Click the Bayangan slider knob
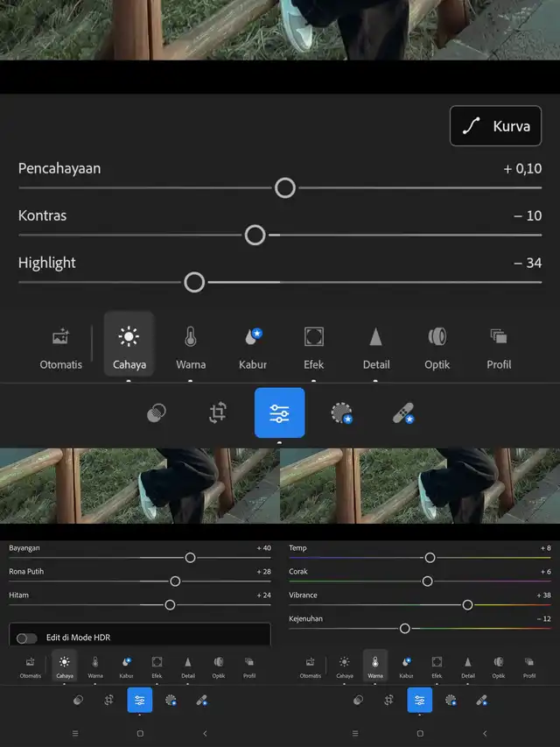 [190, 557]
